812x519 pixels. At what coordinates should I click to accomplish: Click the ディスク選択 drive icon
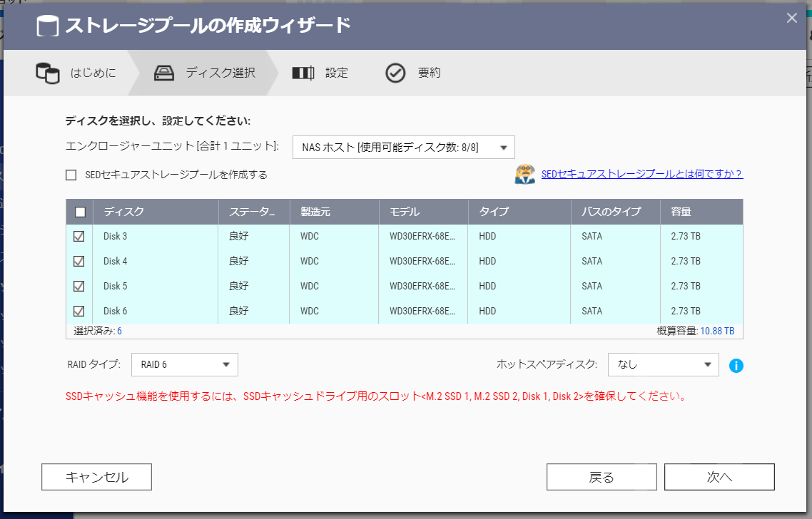tap(164, 73)
